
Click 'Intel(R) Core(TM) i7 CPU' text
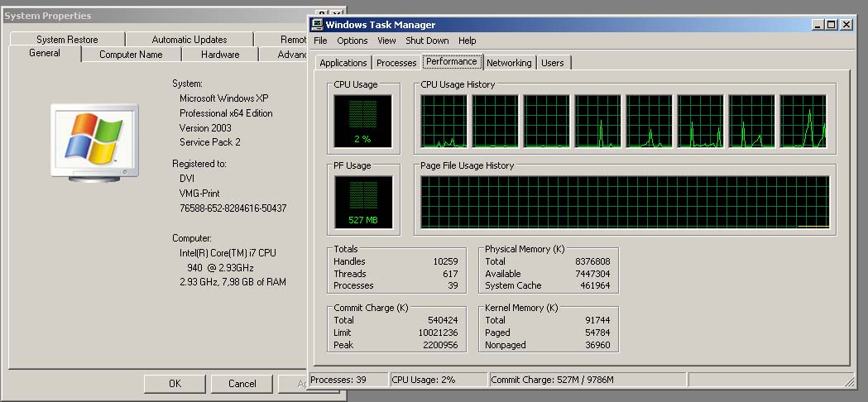(x=228, y=253)
